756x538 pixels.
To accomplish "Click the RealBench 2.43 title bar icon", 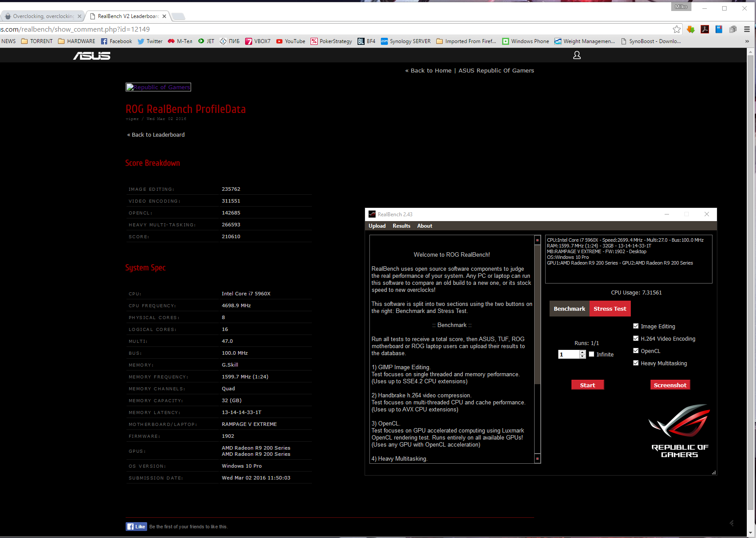I will tap(372, 214).
